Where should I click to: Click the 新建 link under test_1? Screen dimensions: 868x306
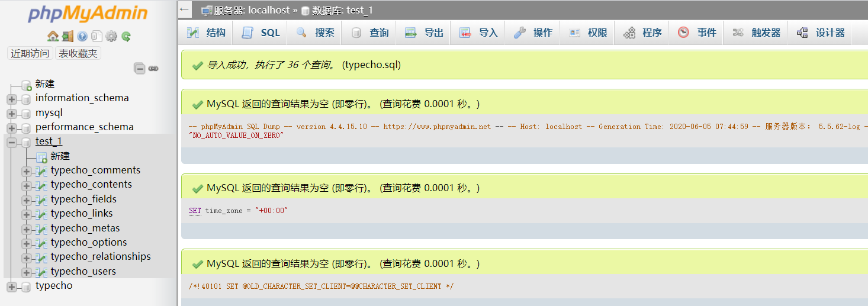tap(60, 156)
